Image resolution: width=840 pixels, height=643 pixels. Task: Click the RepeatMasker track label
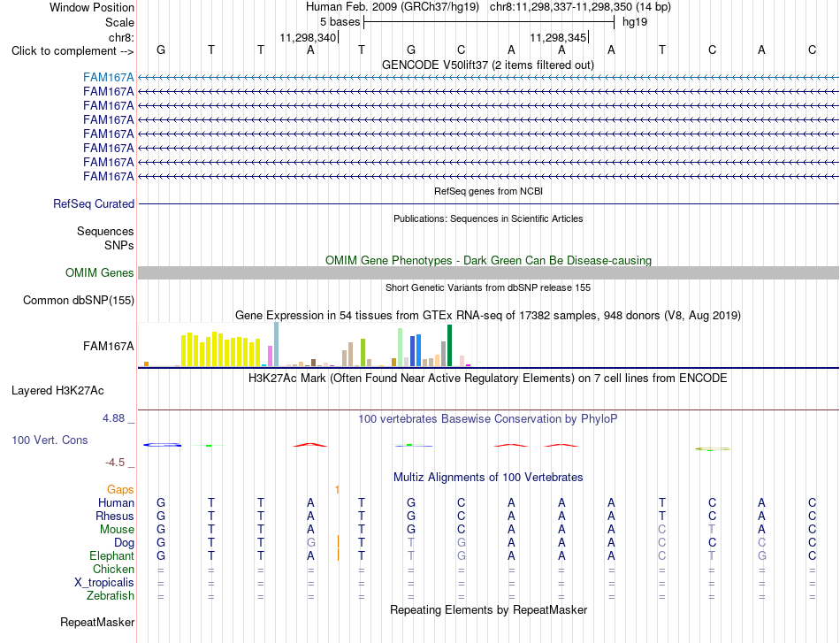(x=97, y=622)
